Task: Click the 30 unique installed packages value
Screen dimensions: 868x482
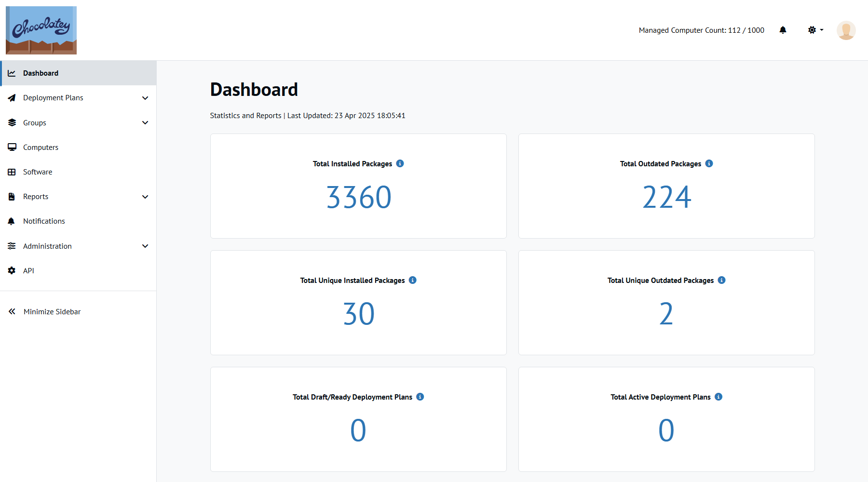Action: 359,314
